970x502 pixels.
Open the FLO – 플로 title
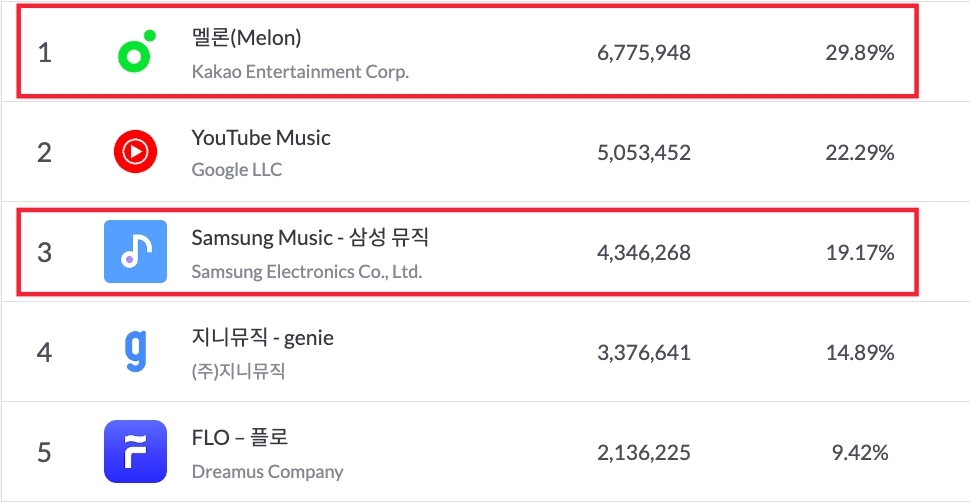click(x=240, y=438)
